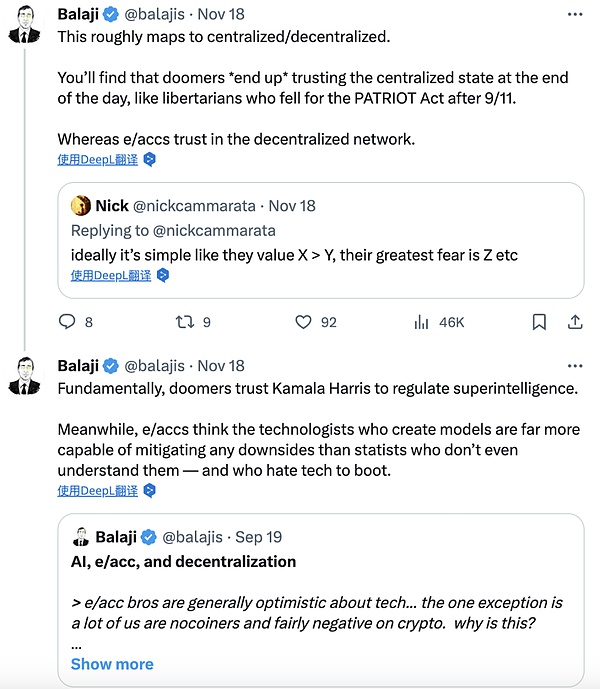Click Nick's small avatar in quoted tweet
Screen dimensions: 600x689
pos(81,206)
